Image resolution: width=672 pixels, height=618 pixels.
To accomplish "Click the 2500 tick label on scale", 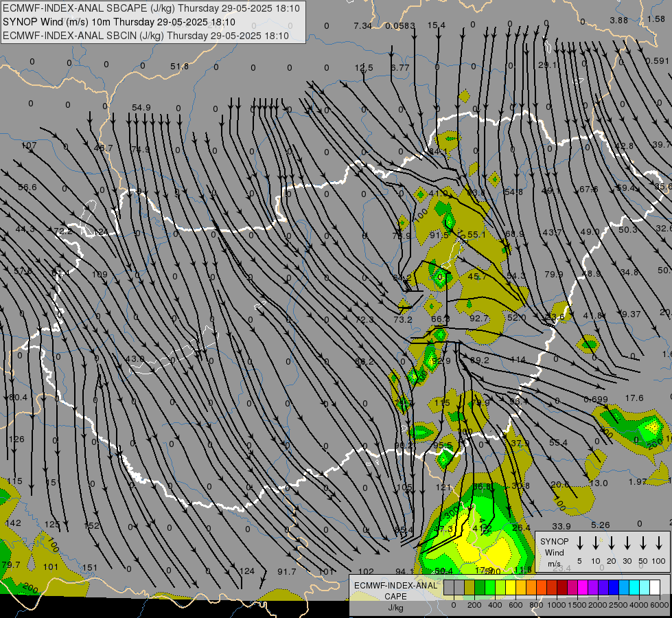I will [618, 605].
